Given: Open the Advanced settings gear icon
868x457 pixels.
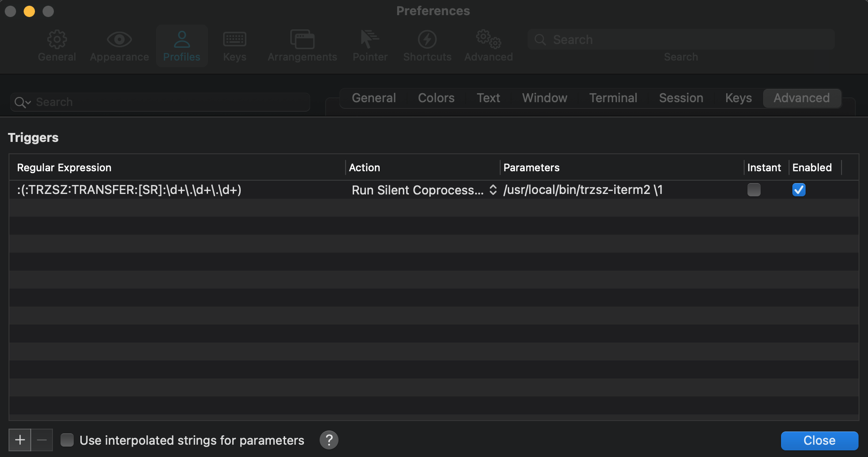Looking at the screenshot, I should point(488,45).
